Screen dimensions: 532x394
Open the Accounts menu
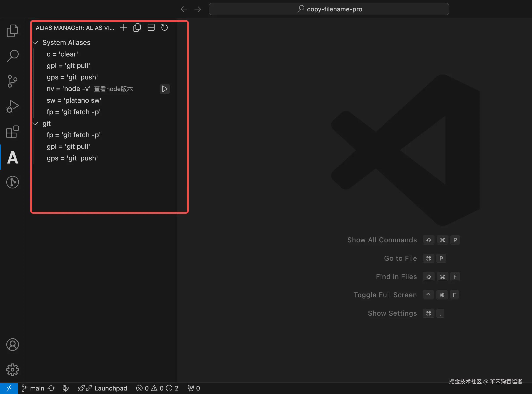[x=12, y=345]
